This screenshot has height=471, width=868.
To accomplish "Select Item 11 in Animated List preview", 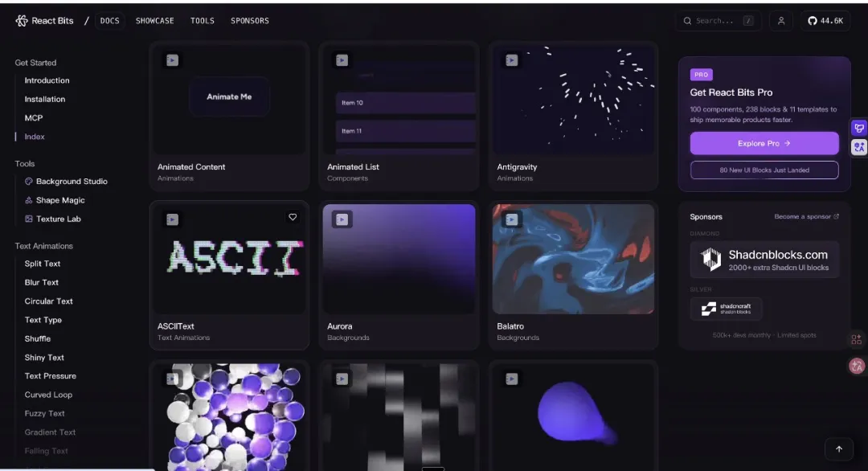I will pyautogui.click(x=405, y=131).
